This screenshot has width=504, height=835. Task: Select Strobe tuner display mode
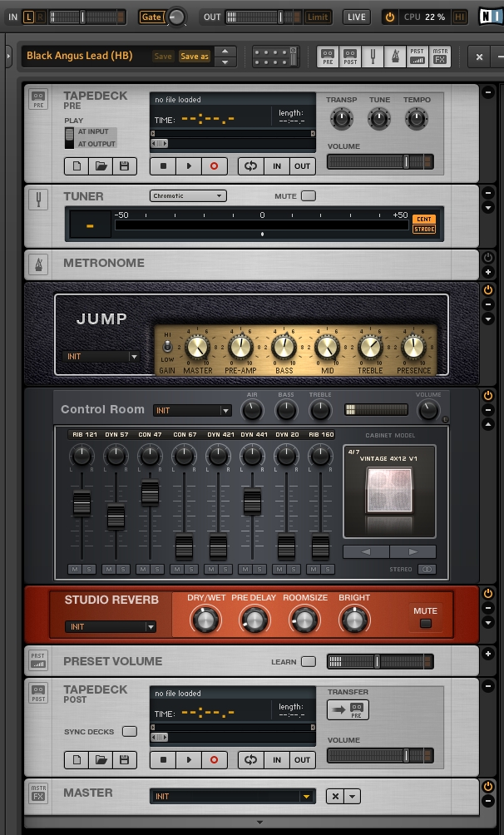pos(423,230)
